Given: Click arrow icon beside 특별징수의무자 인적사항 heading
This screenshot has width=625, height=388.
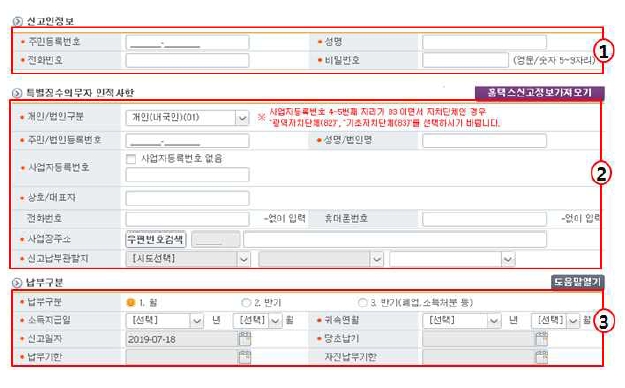Looking at the screenshot, I should coord(17,93).
